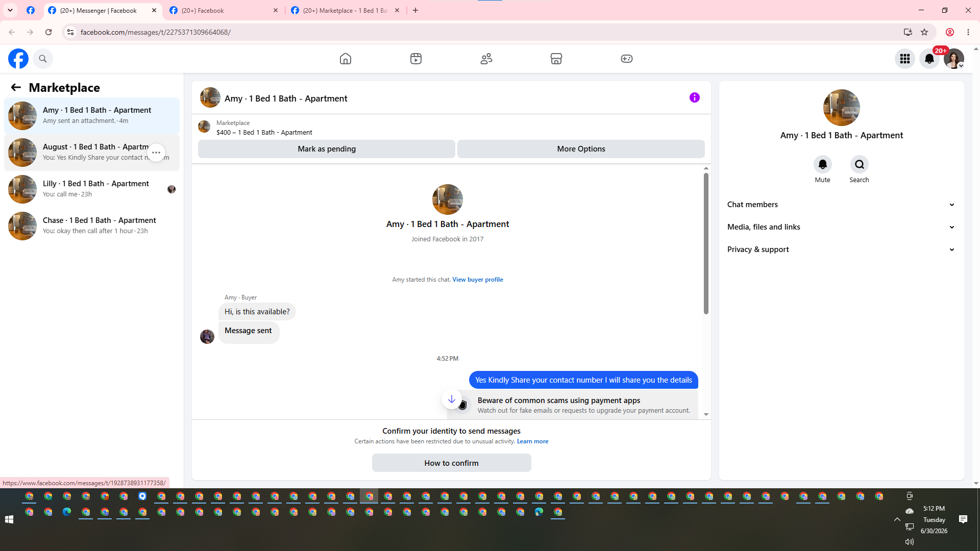The width and height of the screenshot is (980, 551).
Task: Open the Video reels icon
Action: pos(416,59)
